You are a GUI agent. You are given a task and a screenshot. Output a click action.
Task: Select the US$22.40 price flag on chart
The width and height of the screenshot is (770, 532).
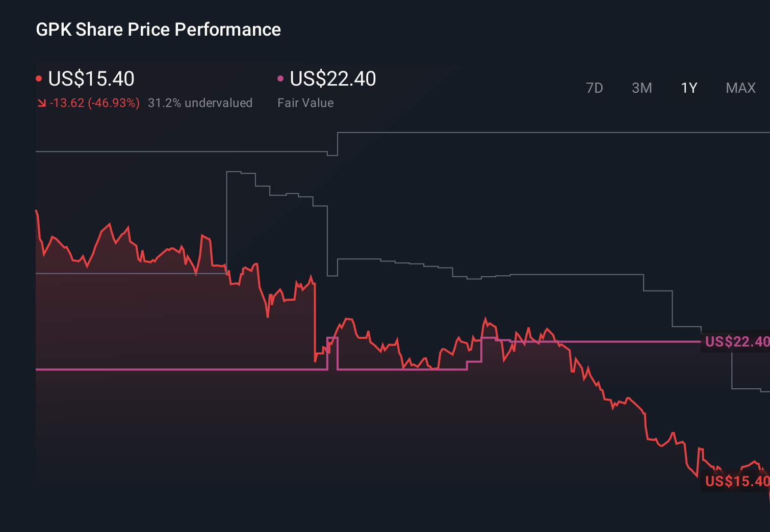736,342
